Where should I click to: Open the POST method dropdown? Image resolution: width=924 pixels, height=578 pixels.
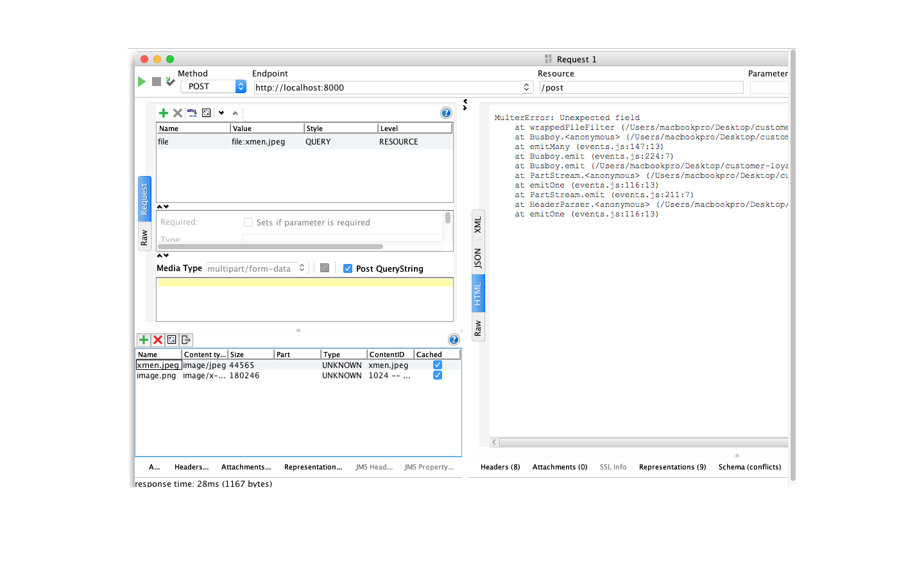pyautogui.click(x=240, y=86)
